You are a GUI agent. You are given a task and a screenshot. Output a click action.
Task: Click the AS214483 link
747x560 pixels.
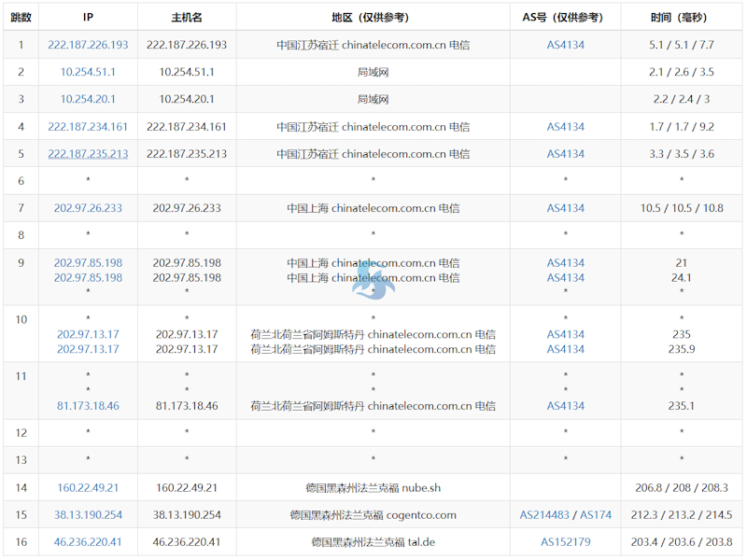pos(546,515)
